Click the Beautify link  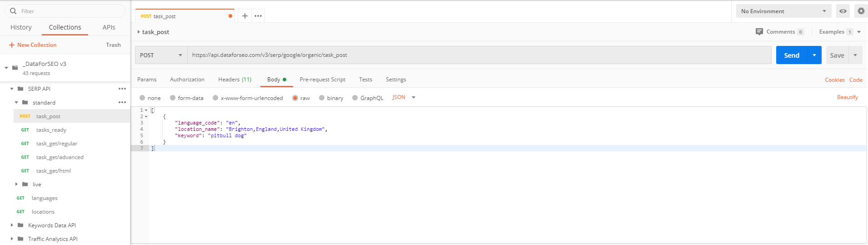tap(848, 97)
